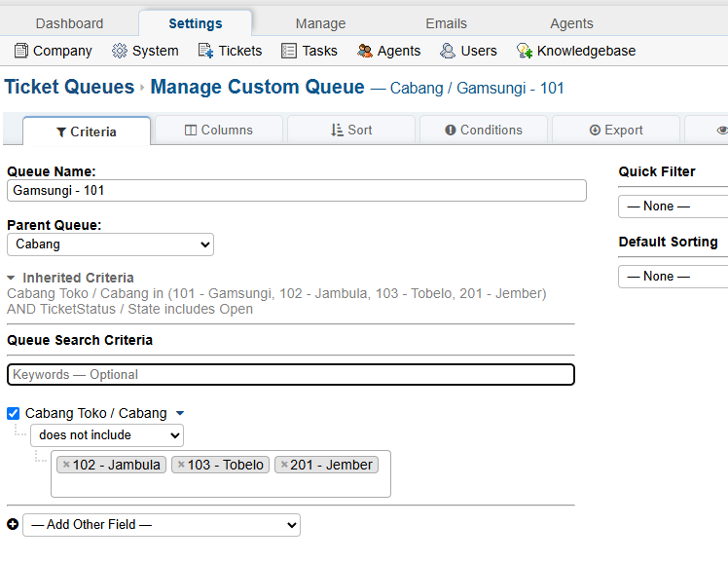The width and height of the screenshot is (728, 563).
Task: Switch to the Conditions tab
Action: point(484,131)
